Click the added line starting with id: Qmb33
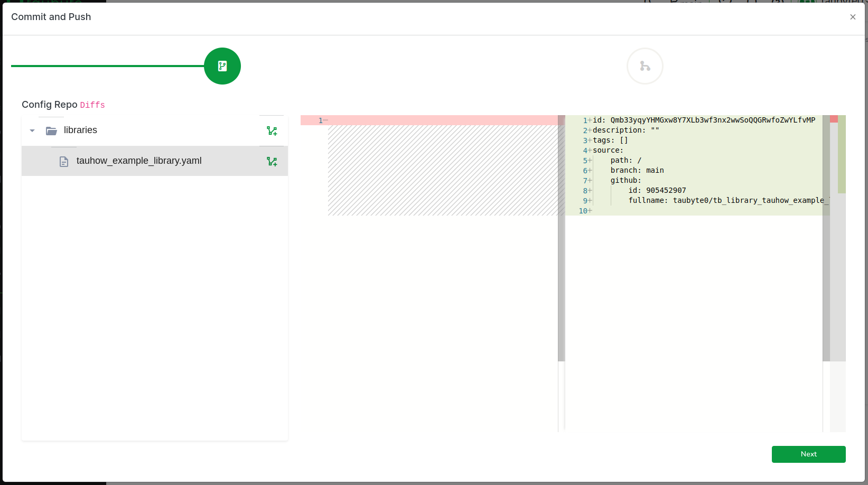This screenshot has width=868, height=485. [703, 120]
